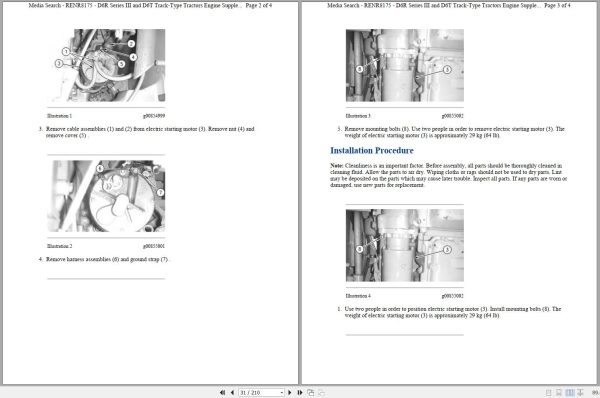The height and width of the screenshot is (398, 600).
Task: Click the Illustration 2 harness assemblies photo
Action: [x=106, y=196]
